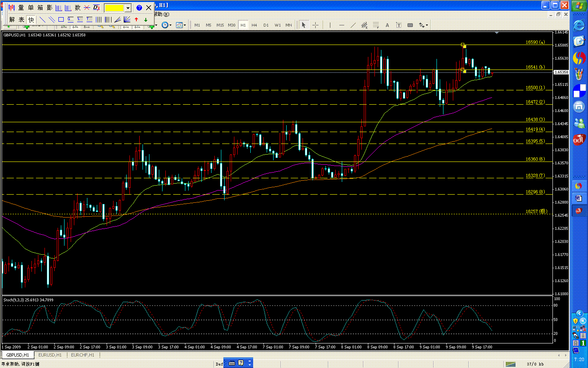
Task: Click the 解 button in floating toolbar
Action: [x=12, y=20]
